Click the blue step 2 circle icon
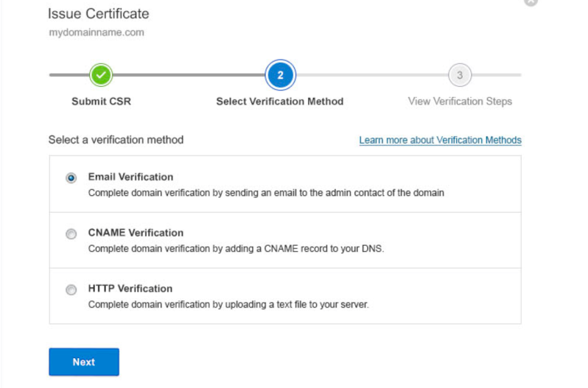This screenshot has height=388, width=588. 280,75
